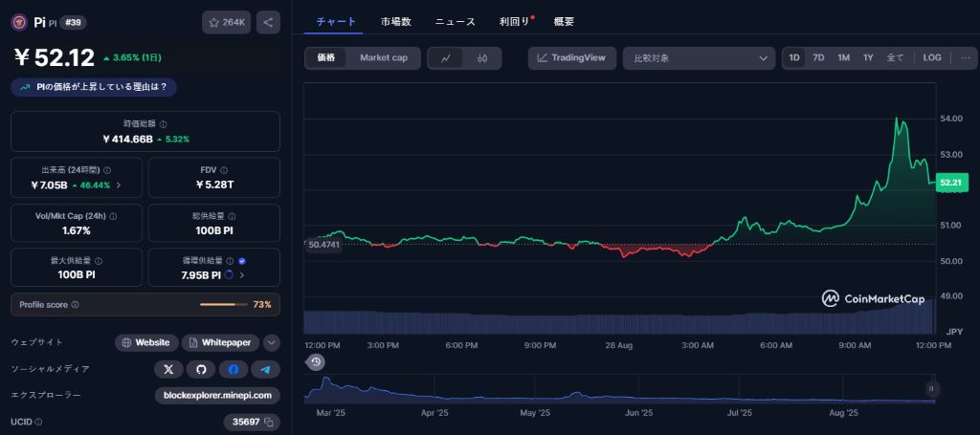Image resolution: width=980 pixels, height=435 pixels.
Task: Open the Whitepaper link button
Action: click(220, 342)
